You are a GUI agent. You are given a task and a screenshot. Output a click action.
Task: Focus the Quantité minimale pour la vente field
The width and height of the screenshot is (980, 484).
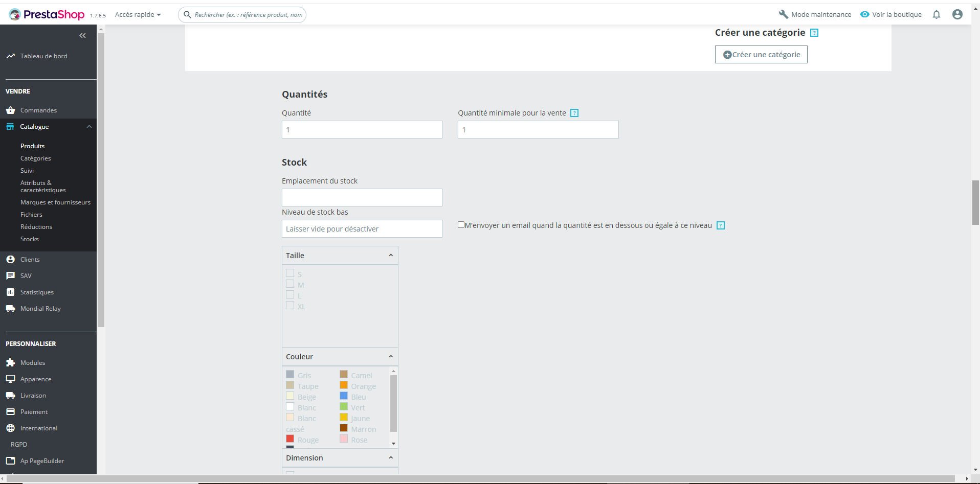(538, 130)
